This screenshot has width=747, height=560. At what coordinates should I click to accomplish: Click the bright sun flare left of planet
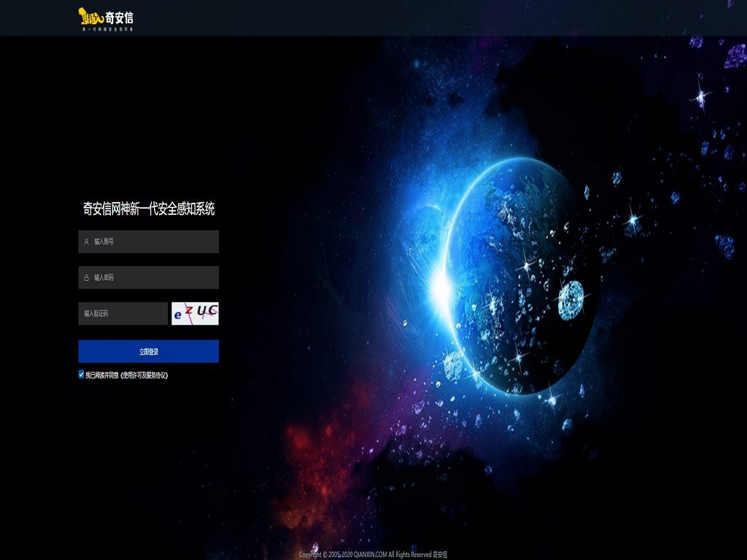click(x=438, y=285)
